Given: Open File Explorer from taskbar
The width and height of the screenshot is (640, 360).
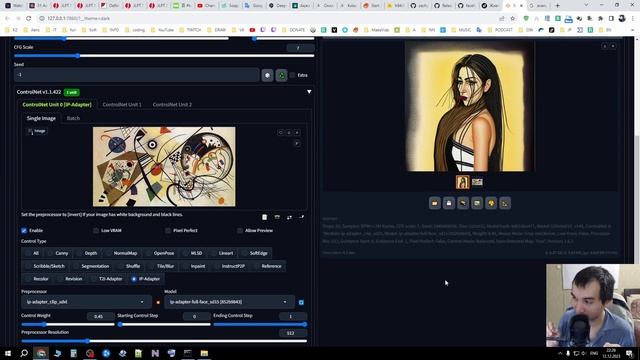Looking at the screenshot, I should (x=204, y=353).
